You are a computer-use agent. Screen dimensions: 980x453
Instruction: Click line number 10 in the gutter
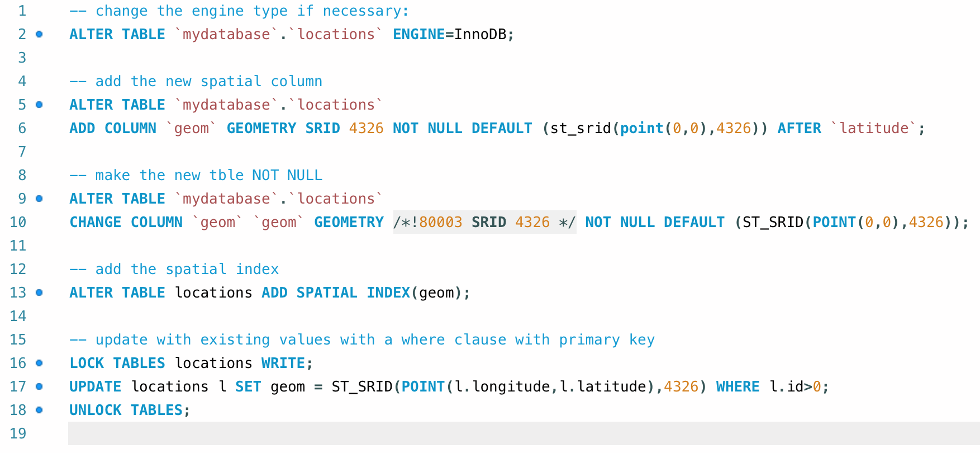(x=18, y=222)
